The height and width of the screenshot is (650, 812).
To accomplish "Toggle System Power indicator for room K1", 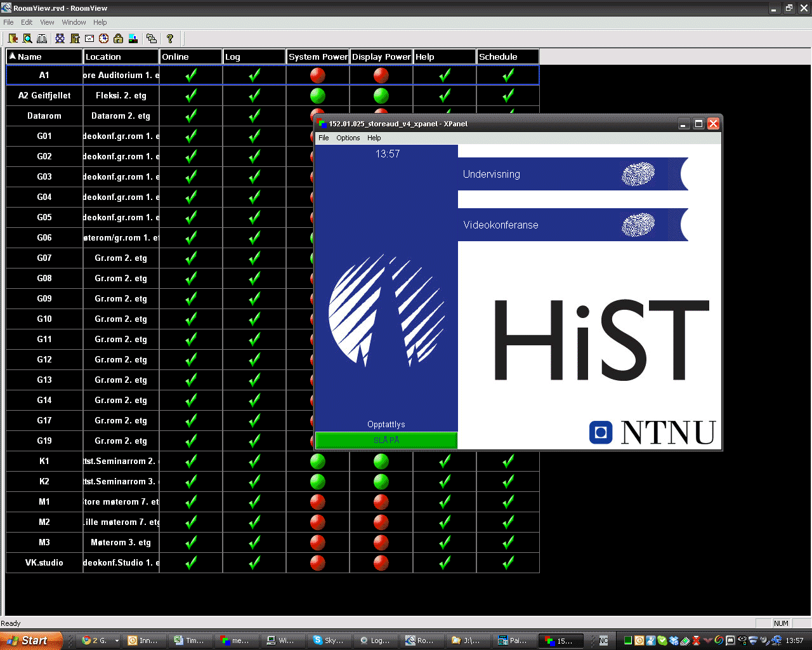I will pyautogui.click(x=318, y=461).
